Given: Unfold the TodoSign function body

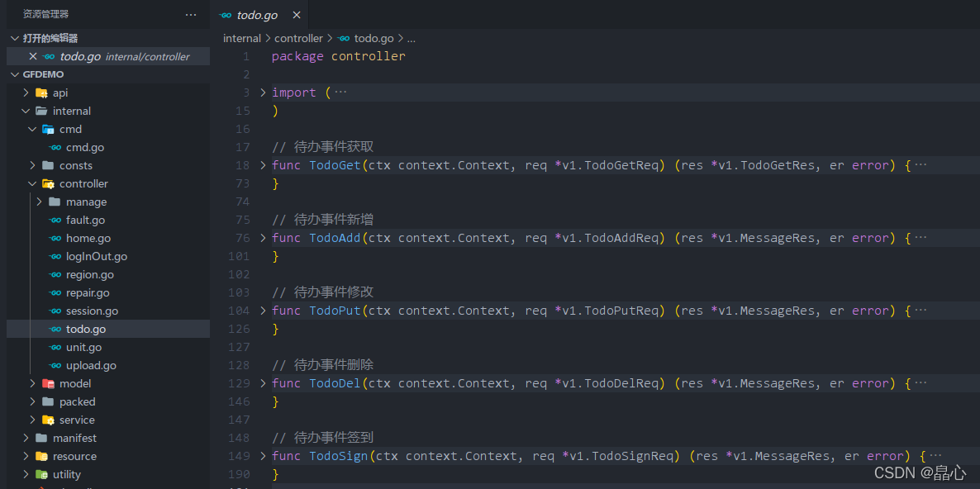Looking at the screenshot, I should [x=263, y=456].
